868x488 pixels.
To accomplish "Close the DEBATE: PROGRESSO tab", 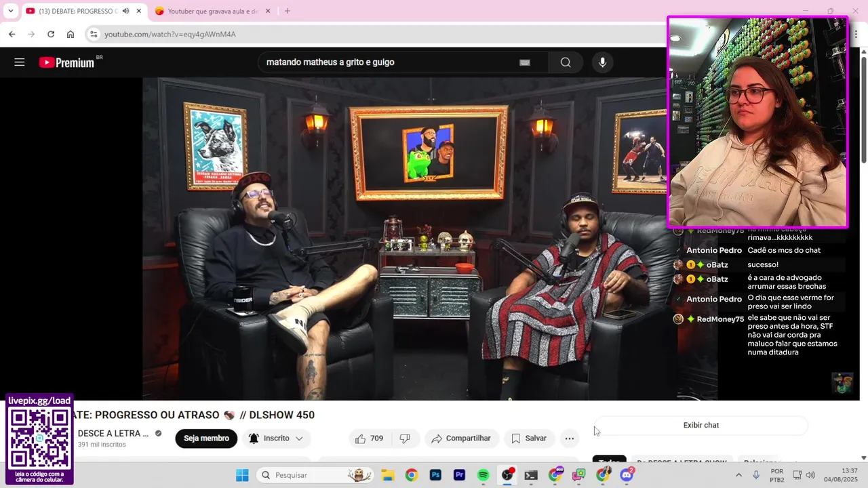I will 138,11.
